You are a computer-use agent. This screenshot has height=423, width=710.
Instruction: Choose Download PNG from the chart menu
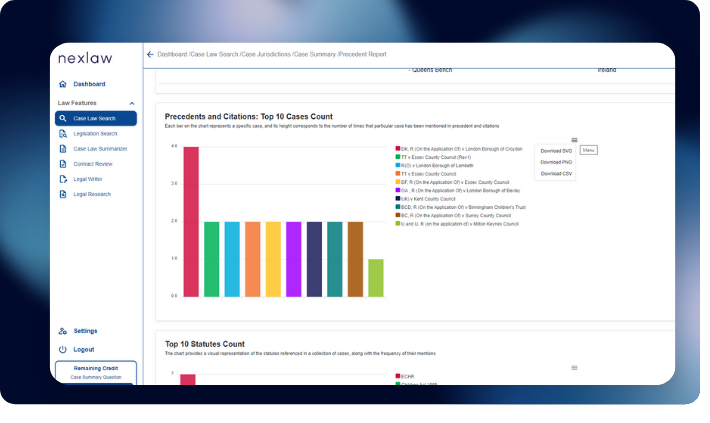(x=556, y=162)
